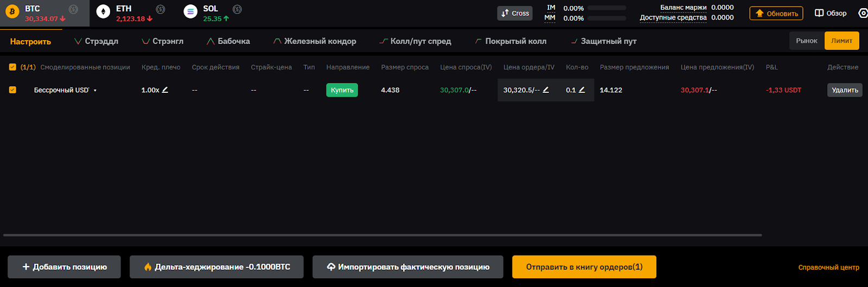This screenshot has width=868, height=287.
Task: Select the Стрэддл strategy tab
Action: [x=97, y=41]
